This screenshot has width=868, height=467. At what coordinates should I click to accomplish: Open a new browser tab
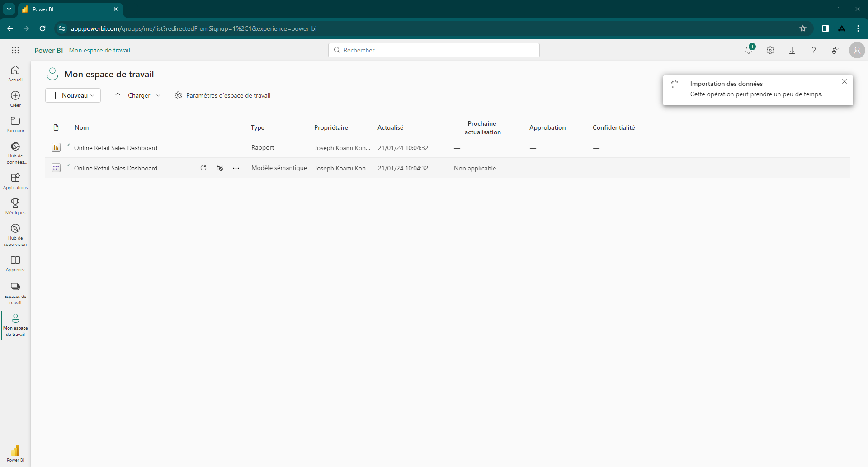(x=132, y=9)
